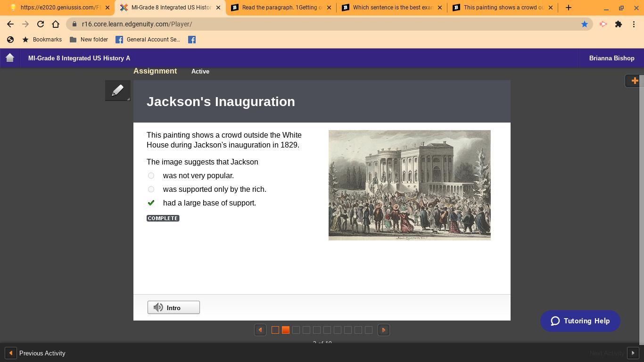Click the blue bookmark star

585,24
